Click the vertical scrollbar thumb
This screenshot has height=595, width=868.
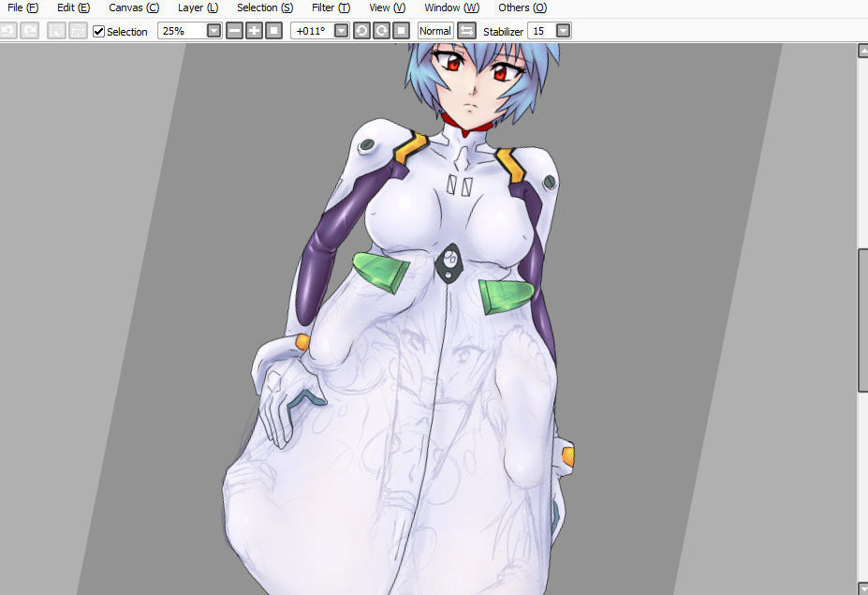tap(863, 319)
